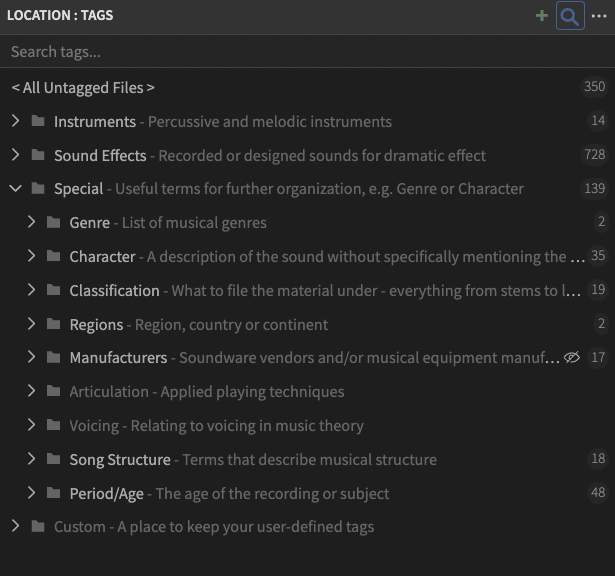Click in the Search tags field

(x=300, y=52)
